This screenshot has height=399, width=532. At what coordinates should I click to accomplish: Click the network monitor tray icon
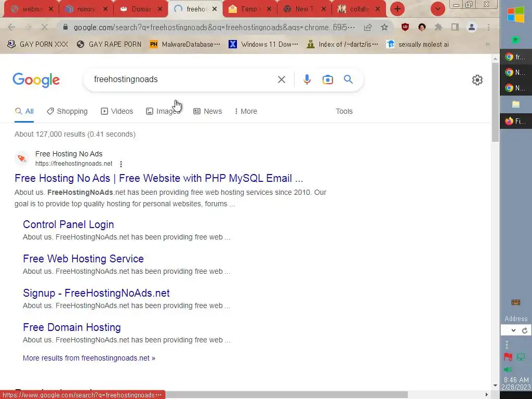click(521, 356)
